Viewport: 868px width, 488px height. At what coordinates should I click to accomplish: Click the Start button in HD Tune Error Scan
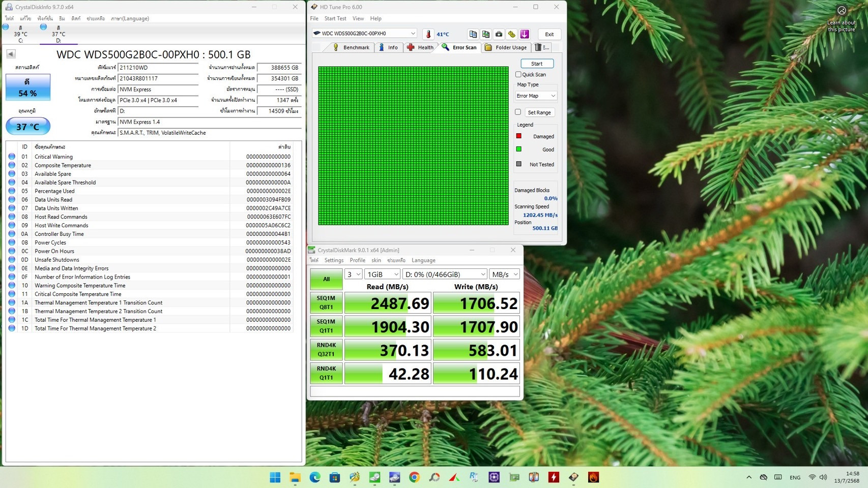(537, 64)
